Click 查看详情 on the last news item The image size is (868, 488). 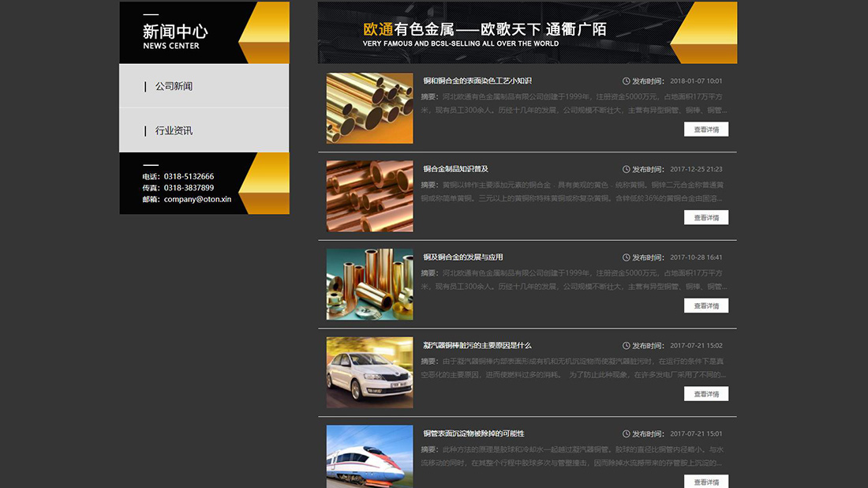(706, 480)
